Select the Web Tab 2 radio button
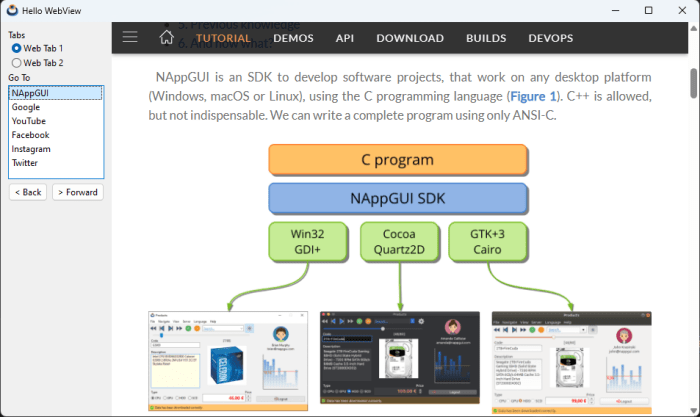 [x=16, y=63]
